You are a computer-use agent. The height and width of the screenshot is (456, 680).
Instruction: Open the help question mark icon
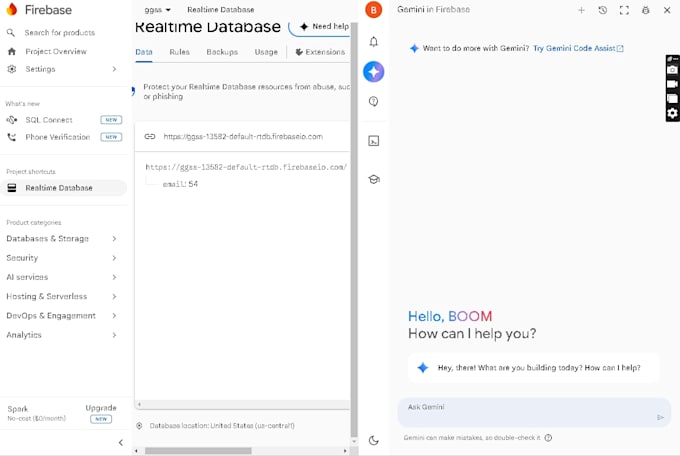click(373, 102)
